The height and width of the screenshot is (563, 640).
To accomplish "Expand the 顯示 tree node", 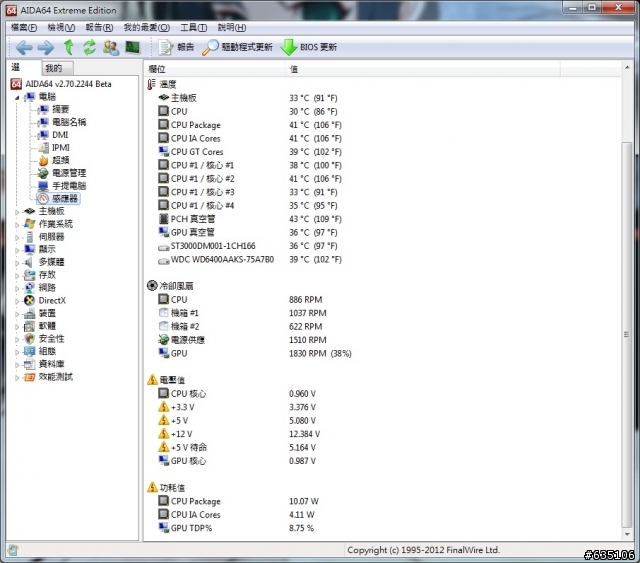I will 17,249.
